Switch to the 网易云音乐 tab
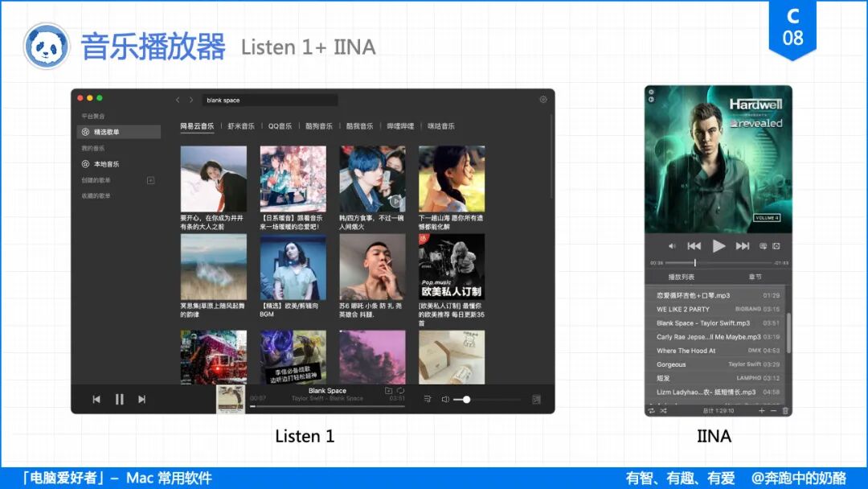The width and height of the screenshot is (868, 489). (x=197, y=126)
